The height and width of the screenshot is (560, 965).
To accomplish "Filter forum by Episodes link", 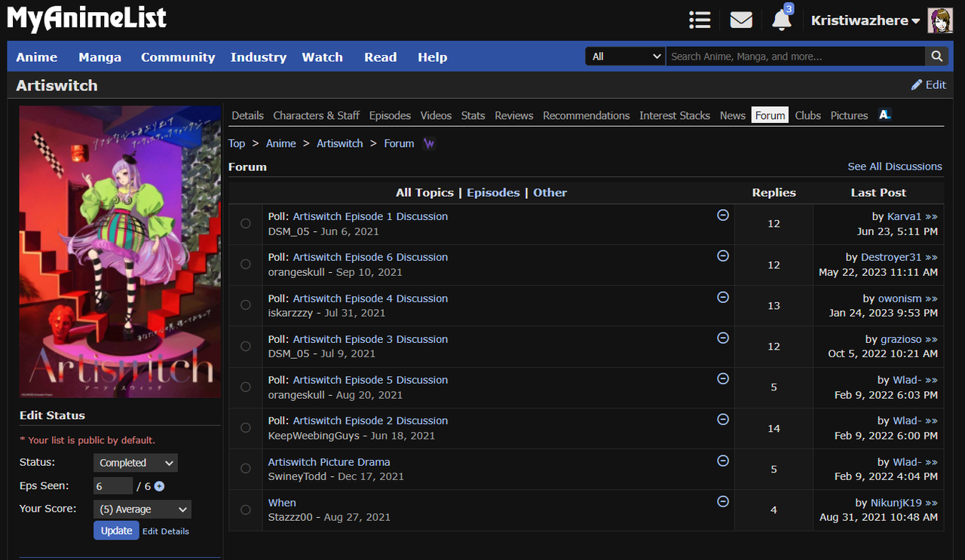I will [x=493, y=193].
